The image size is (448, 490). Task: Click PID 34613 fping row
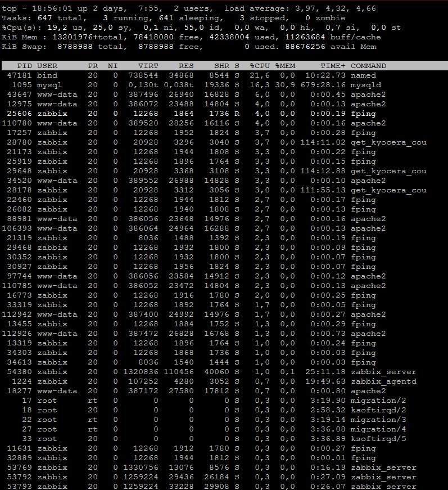[224, 362]
